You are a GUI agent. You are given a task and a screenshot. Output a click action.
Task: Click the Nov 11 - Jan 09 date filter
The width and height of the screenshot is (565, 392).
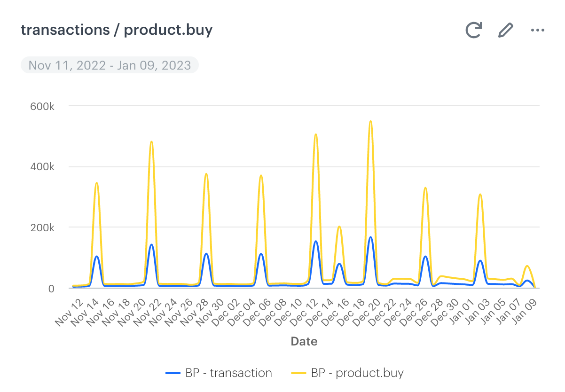point(110,65)
